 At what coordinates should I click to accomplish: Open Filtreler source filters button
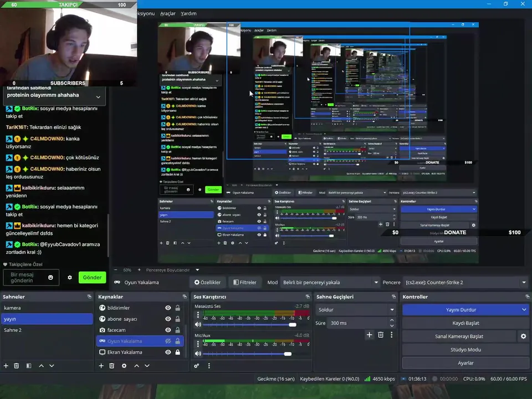pos(244,282)
